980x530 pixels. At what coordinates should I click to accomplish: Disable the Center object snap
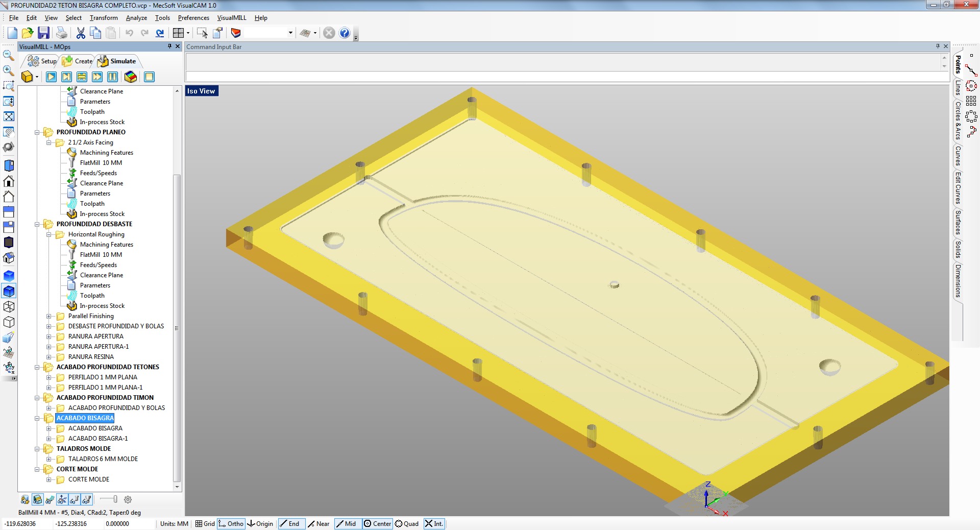pyautogui.click(x=377, y=524)
